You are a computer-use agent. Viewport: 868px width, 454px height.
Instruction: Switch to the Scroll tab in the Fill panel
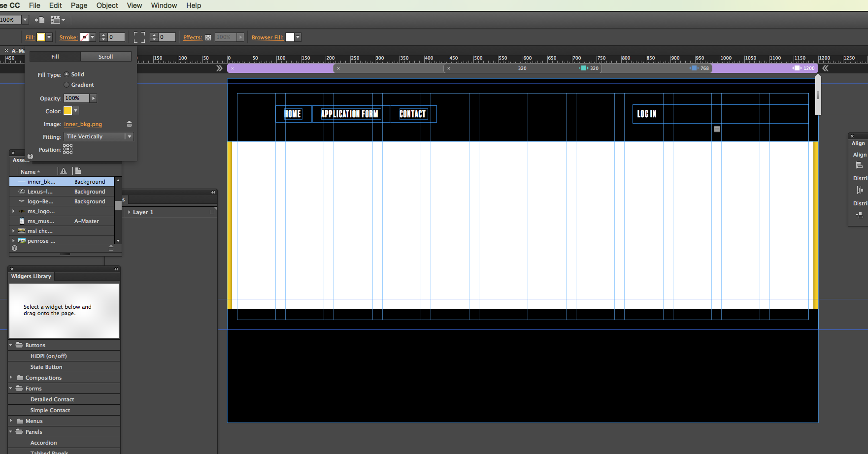click(x=106, y=56)
